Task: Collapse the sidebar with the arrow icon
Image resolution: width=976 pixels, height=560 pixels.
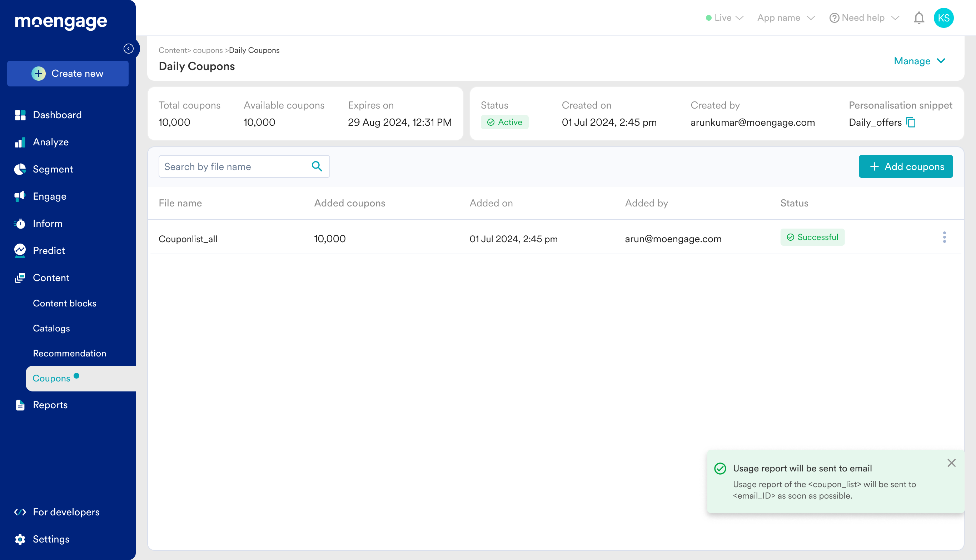Action: tap(129, 49)
